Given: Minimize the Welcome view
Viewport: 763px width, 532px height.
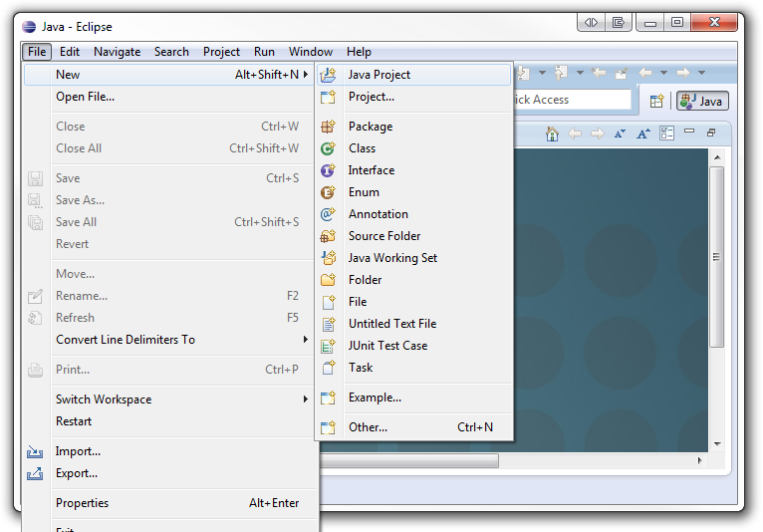Looking at the screenshot, I should pos(689,131).
